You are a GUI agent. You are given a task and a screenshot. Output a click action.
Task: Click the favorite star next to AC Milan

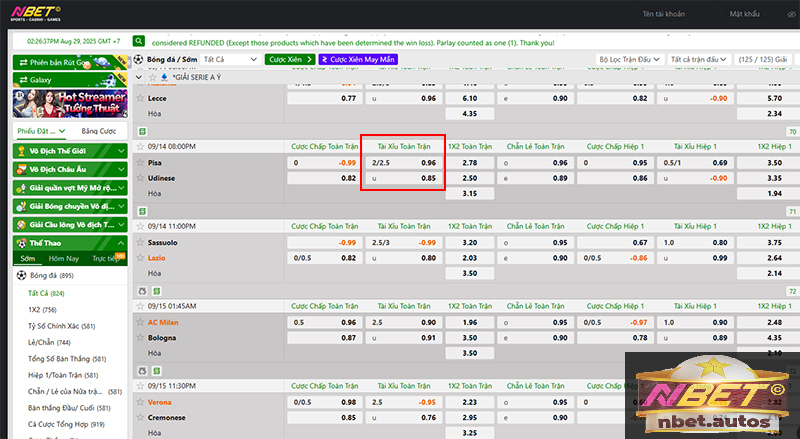click(x=140, y=322)
